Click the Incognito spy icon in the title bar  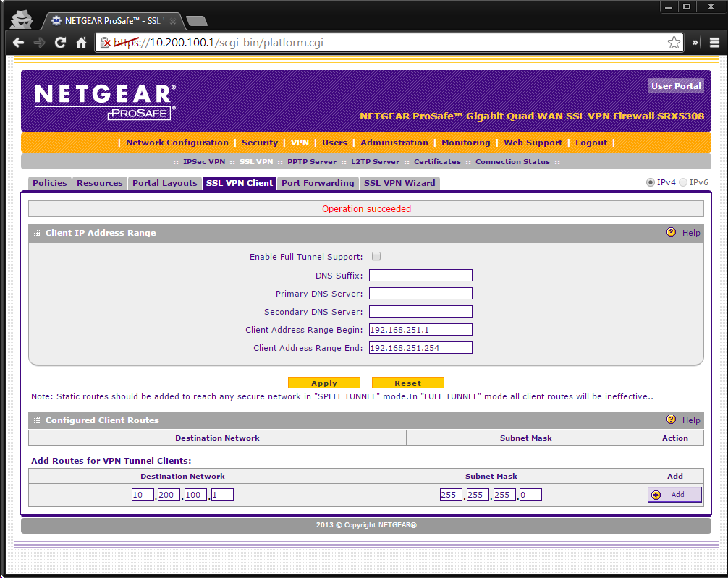pyautogui.click(x=22, y=20)
